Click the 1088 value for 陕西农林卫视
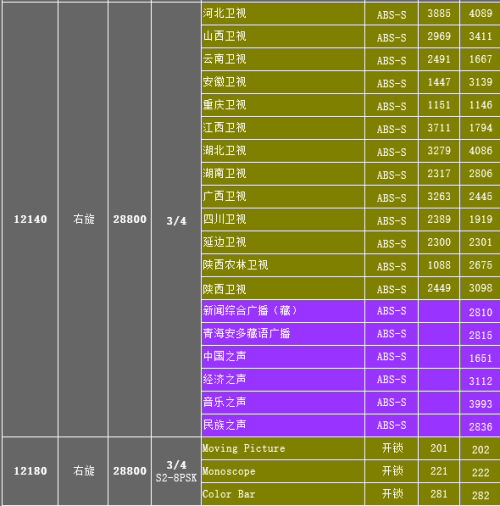500x506 pixels. 439,265
